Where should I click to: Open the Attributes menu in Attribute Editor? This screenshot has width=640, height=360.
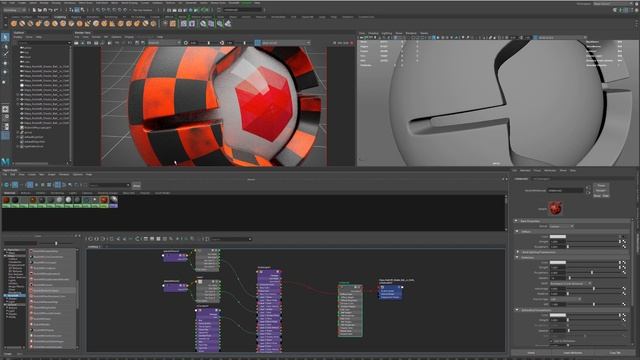coord(550,171)
